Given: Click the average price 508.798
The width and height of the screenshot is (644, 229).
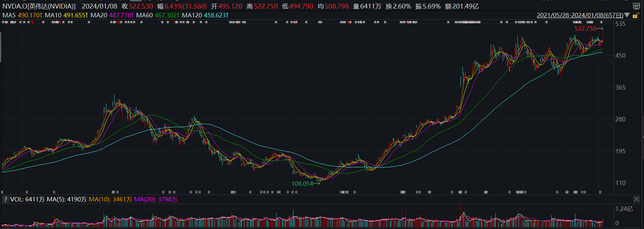Looking at the screenshot, I should [x=337, y=6].
